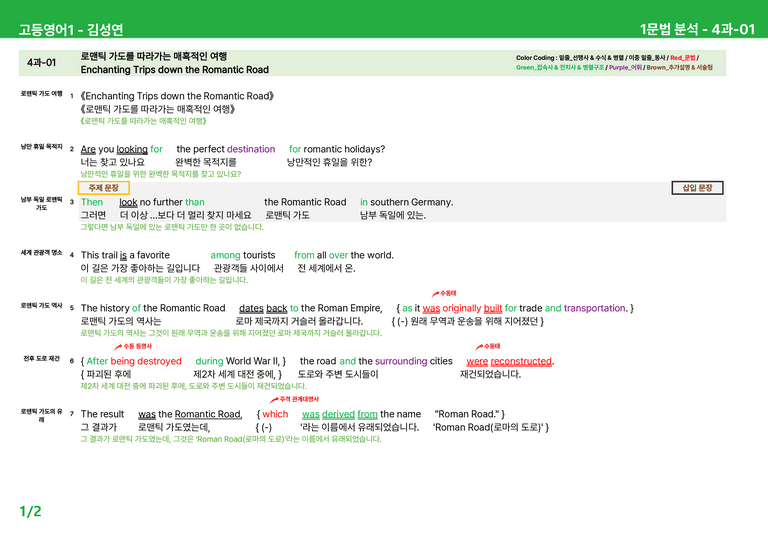The height and width of the screenshot is (543, 768).
Task: Click the red arrow icon above 'After being destroyed'
Action: pyautogui.click(x=118, y=347)
